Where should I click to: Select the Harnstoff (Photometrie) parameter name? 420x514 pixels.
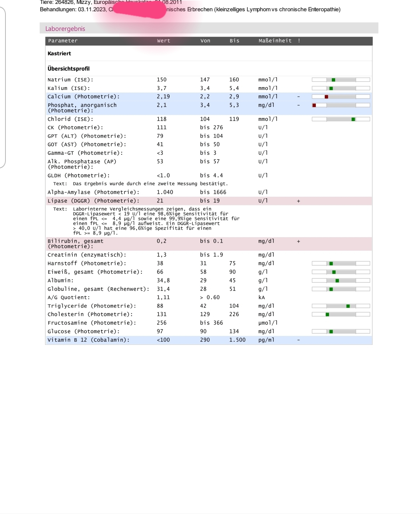point(87,264)
